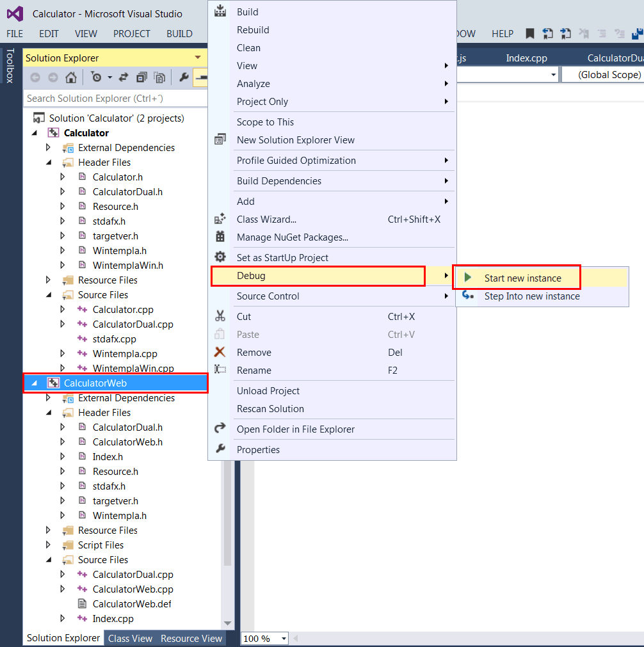The image size is (644, 647).
Task: Choose Scope to This
Action: coord(332,122)
